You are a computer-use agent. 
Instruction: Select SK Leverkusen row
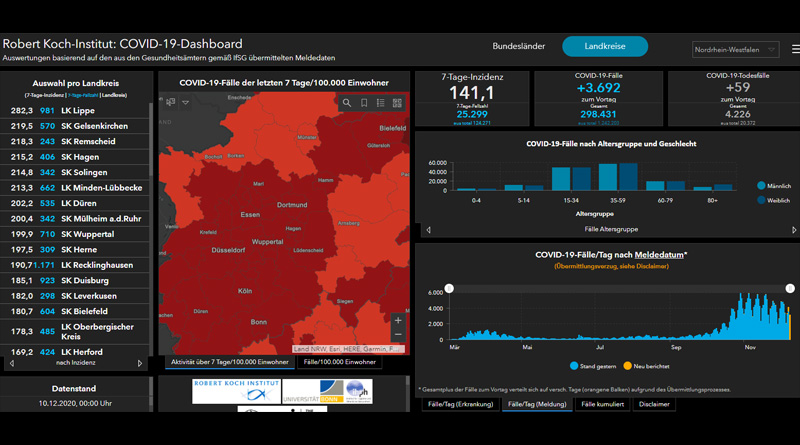74,296
